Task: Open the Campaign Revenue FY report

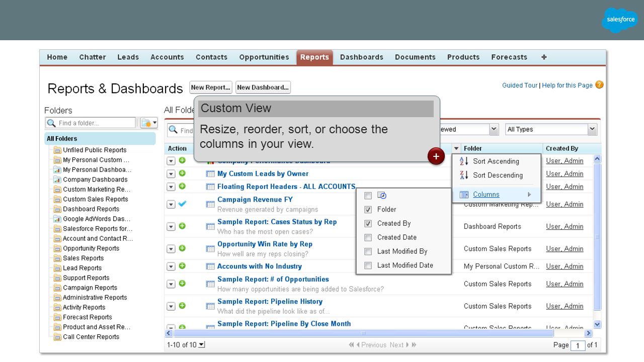Action: point(255,200)
